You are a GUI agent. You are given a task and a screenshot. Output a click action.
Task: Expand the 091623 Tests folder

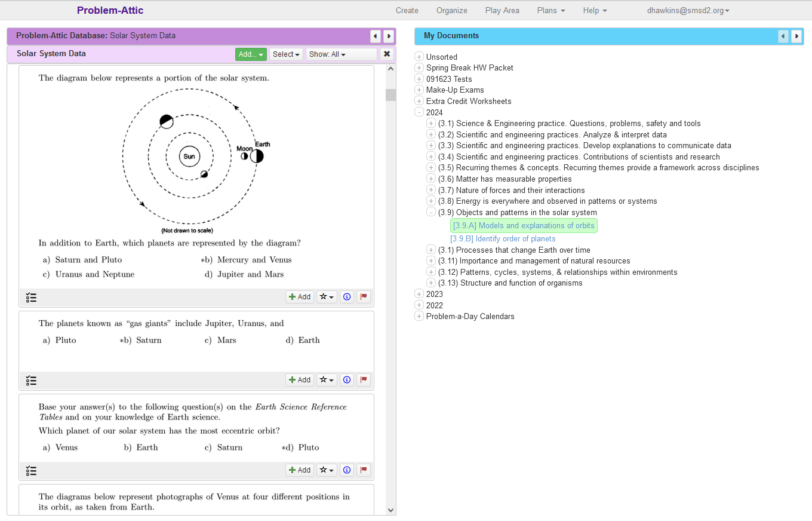[x=419, y=79]
